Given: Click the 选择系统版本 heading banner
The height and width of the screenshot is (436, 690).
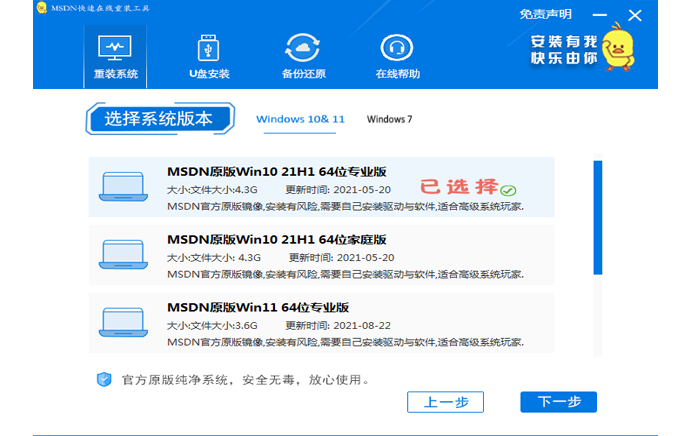Looking at the screenshot, I should [x=160, y=119].
